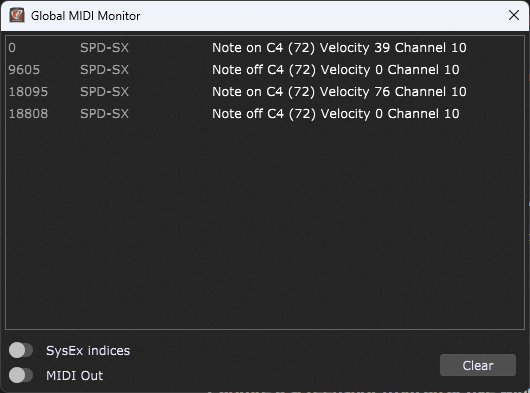
Task: Select the Note on Velocity 39 message
Action: [x=339, y=48]
